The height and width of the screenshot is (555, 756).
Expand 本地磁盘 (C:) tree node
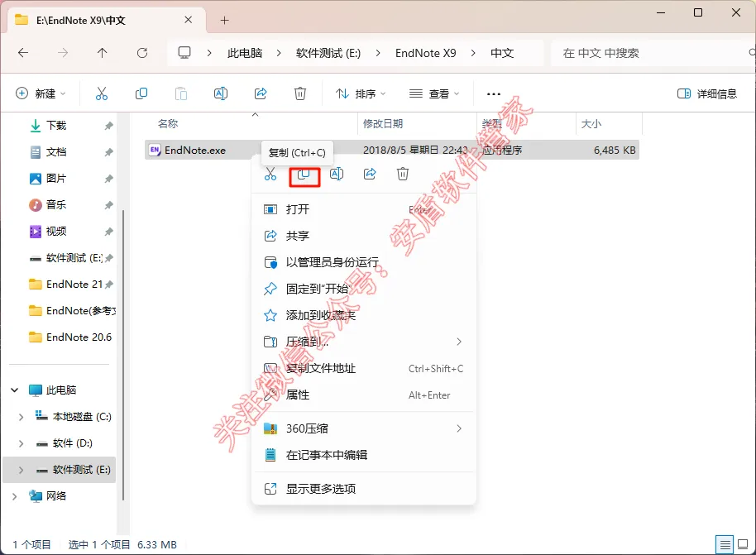tap(21, 417)
